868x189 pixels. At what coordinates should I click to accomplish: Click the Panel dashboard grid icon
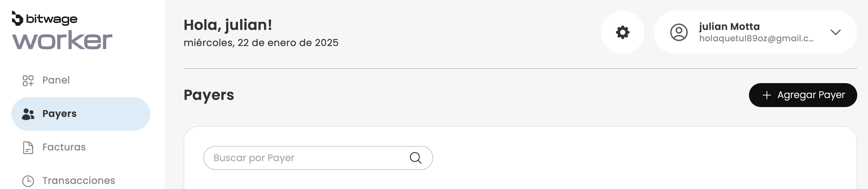pos(28,80)
